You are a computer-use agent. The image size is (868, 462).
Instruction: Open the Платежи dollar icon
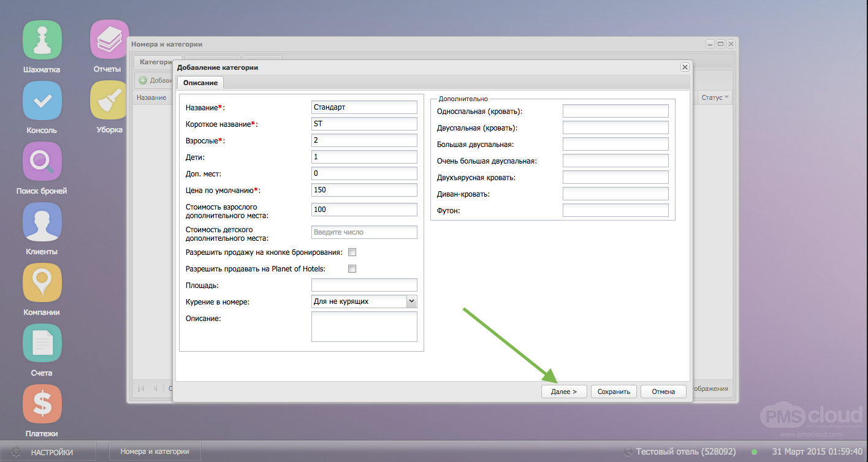click(42, 404)
